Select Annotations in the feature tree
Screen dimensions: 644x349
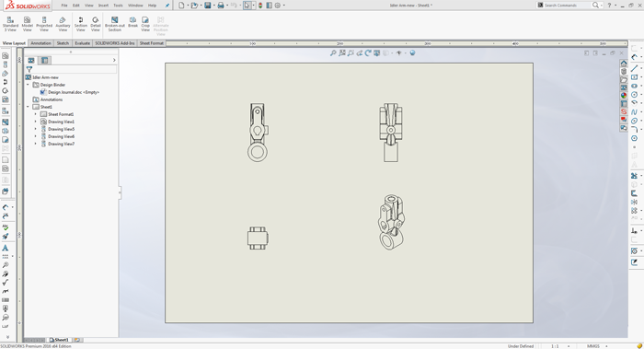[x=51, y=99]
